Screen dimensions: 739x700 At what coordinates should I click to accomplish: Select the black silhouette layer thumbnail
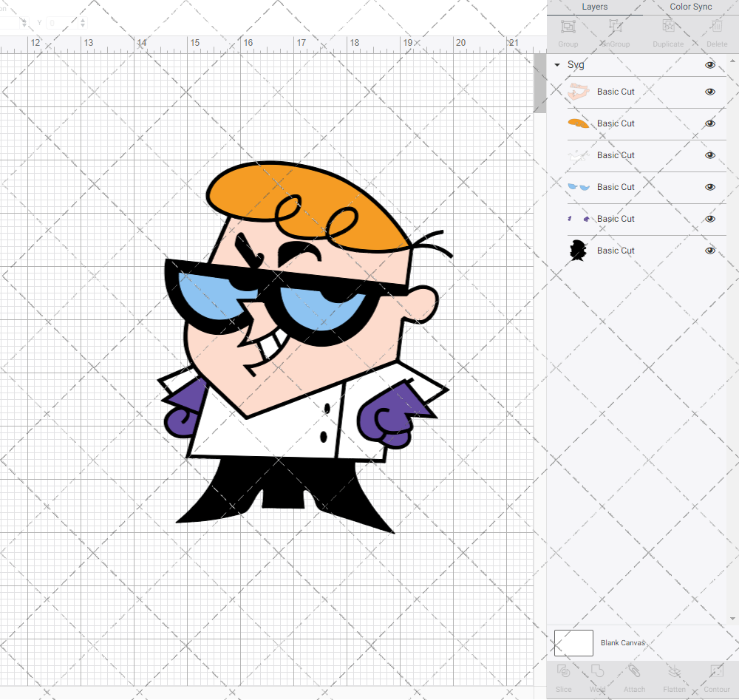[578, 251]
